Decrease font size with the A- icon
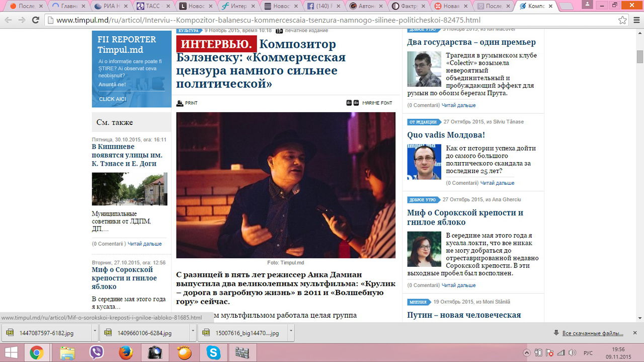 click(x=349, y=103)
